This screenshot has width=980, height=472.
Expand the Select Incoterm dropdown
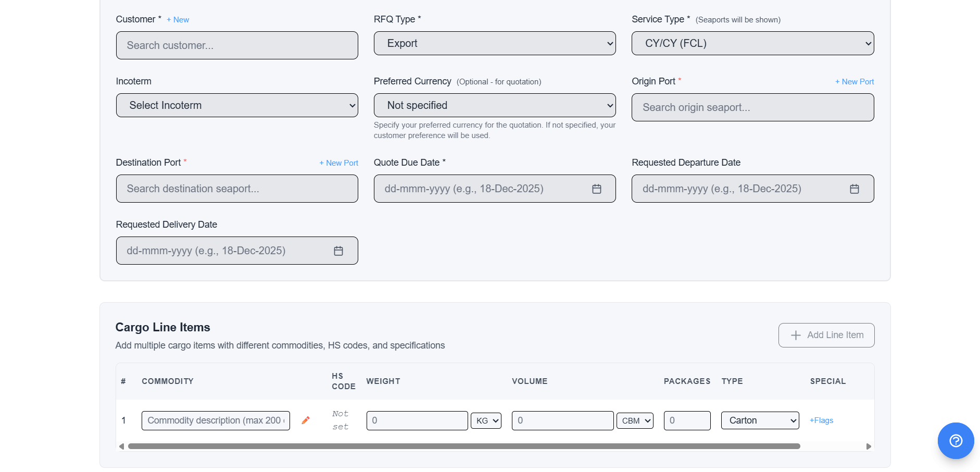click(237, 105)
